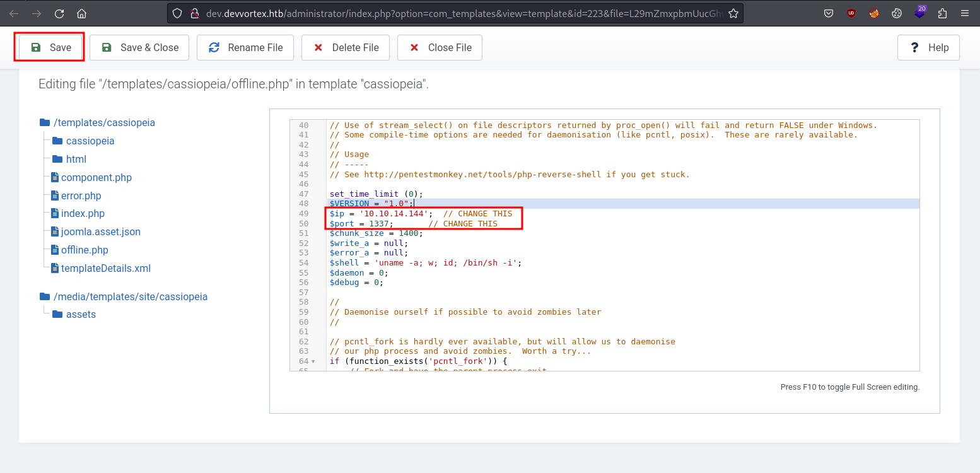Click the file icon beside templateDetails.xml

(x=55, y=268)
